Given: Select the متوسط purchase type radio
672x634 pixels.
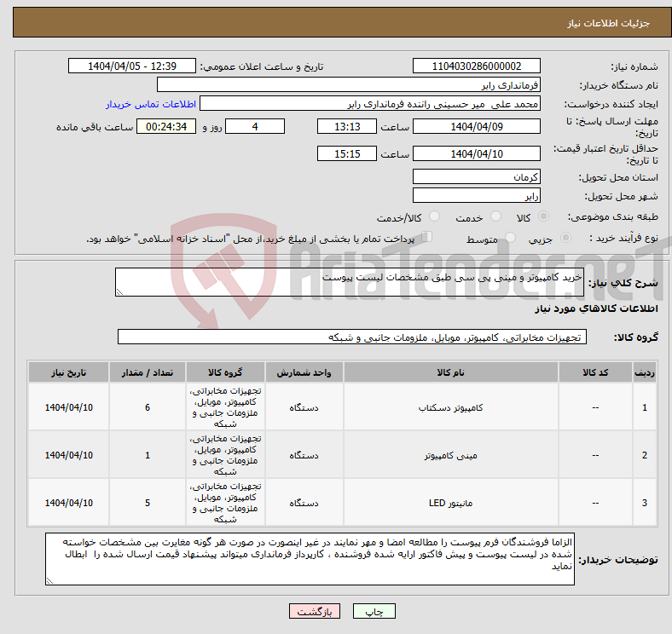Looking at the screenshot, I should [x=511, y=237].
